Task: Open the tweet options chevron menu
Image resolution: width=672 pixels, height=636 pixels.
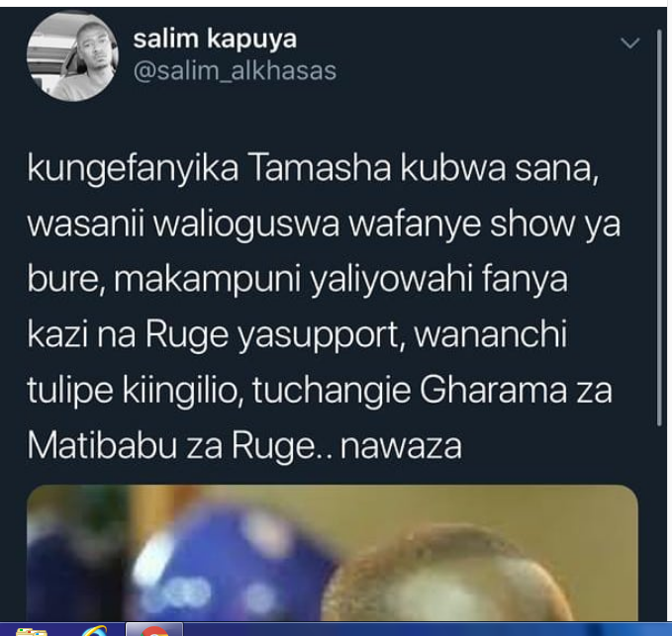Action: pos(630,43)
